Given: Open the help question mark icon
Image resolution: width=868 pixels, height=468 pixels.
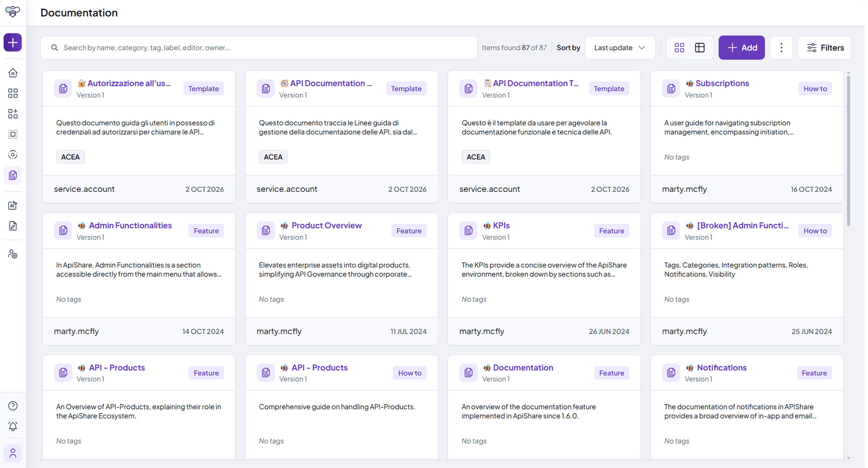Looking at the screenshot, I should coord(13,405).
